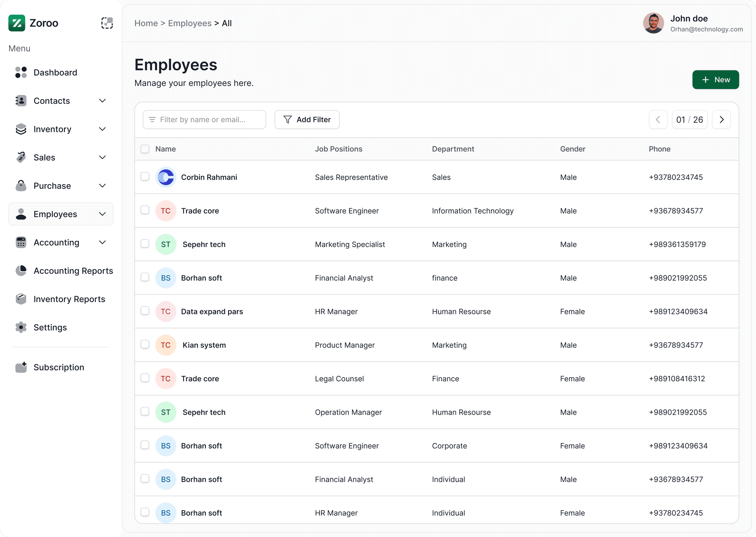Click the Inventory Reports sidebar icon
The height and width of the screenshot is (537, 756).
pos(21,299)
